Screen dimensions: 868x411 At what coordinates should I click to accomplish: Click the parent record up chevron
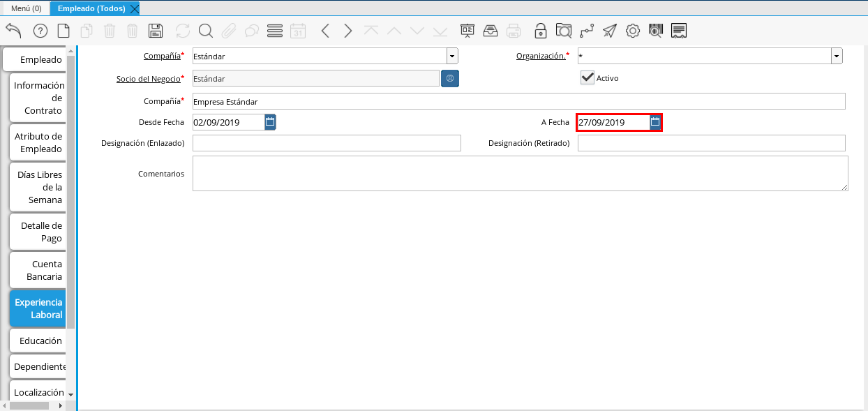[x=394, y=31]
